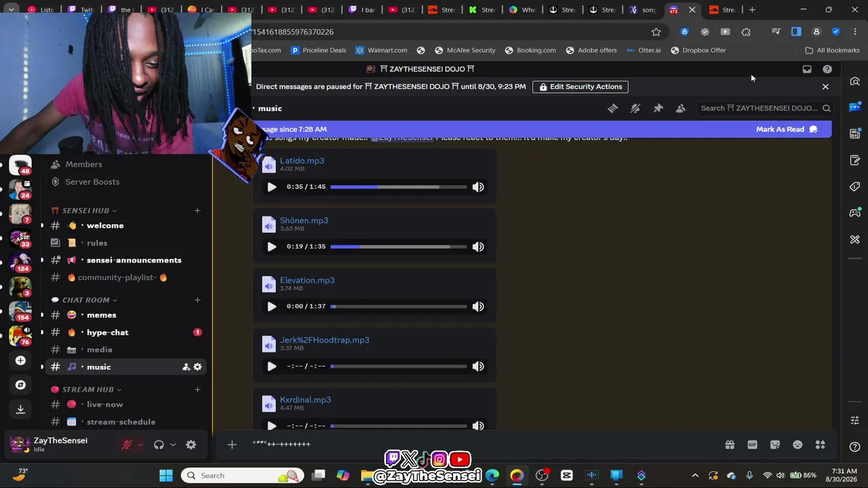Open the Latido.mp3 file link
Image resolution: width=868 pixels, height=488 pixels.
(x=302, y=161)
